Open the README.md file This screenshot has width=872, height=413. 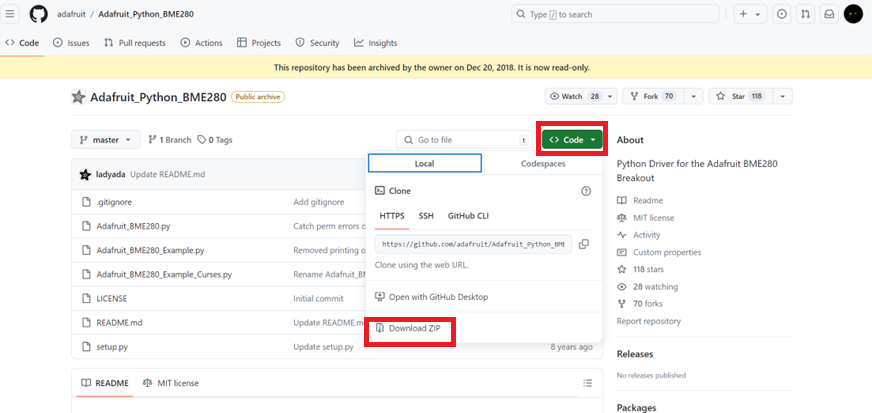pos(119,322)
